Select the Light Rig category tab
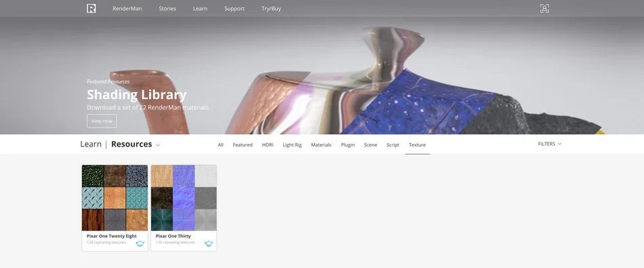644x268 pixels. [x=292, y=145]
